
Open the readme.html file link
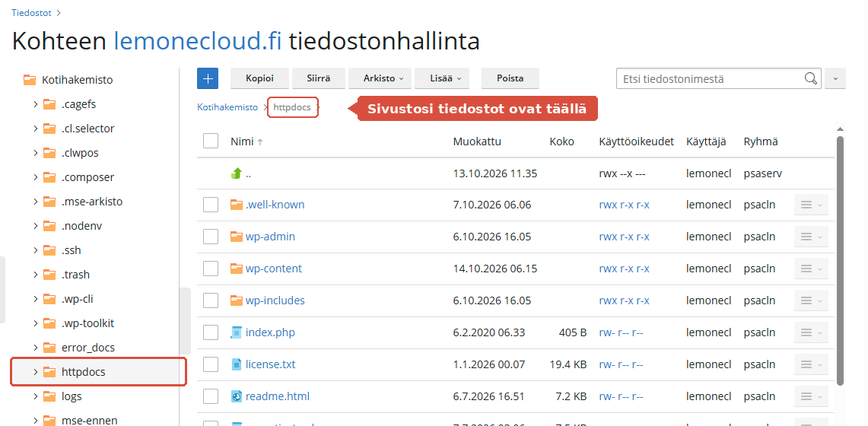coord(278,396)
